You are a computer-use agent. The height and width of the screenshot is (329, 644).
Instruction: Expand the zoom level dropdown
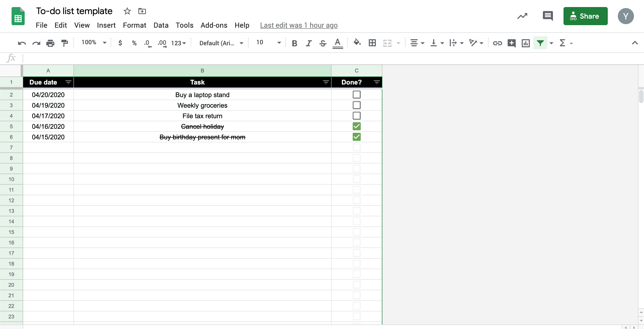point(104,43)
